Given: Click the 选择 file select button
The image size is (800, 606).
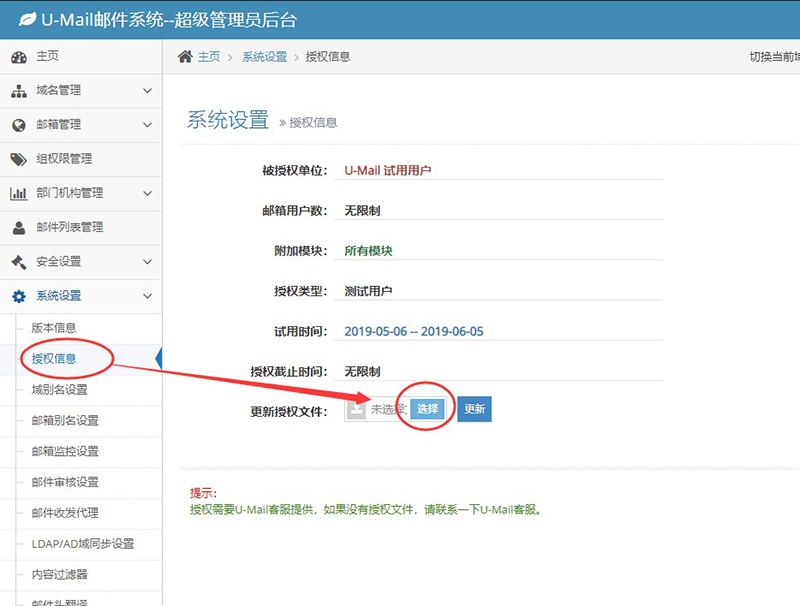Looking at the screenshot, I should point(427,409).
